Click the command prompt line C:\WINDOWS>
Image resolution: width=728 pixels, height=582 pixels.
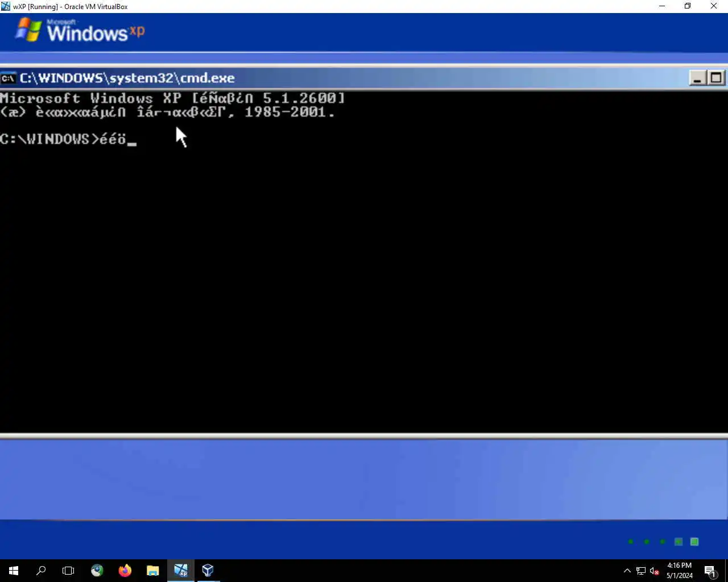click(68, 139)
